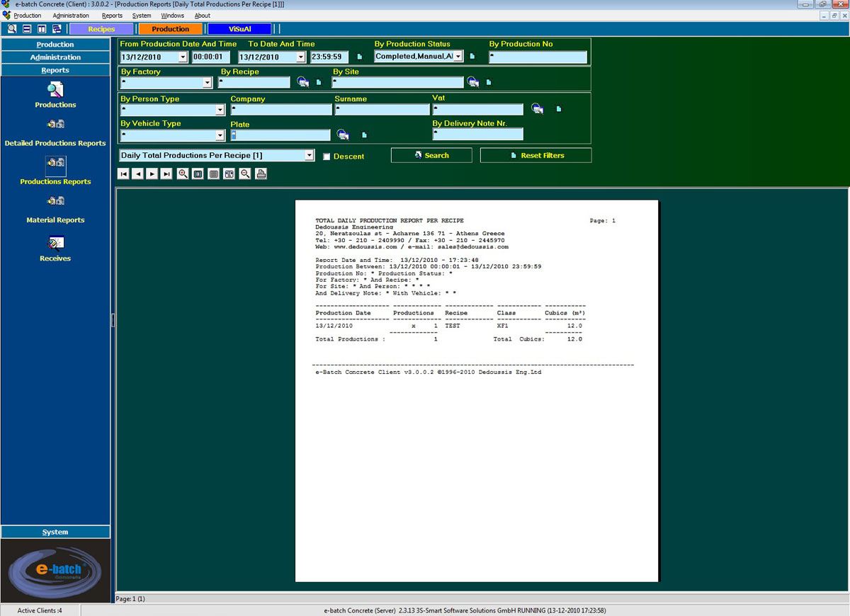This screenshot has height=616, width=850.
Task: Click the By Recipe input field
Action: (254, 83)
